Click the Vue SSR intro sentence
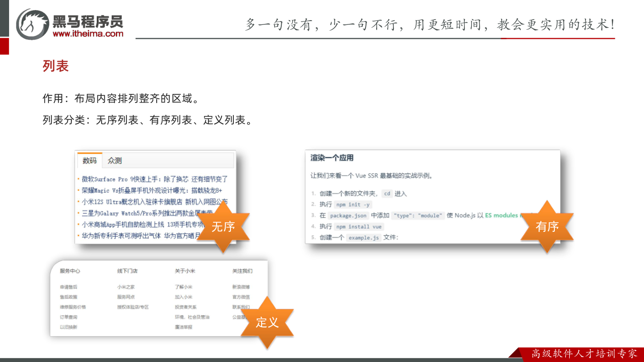 click(372, 176)
